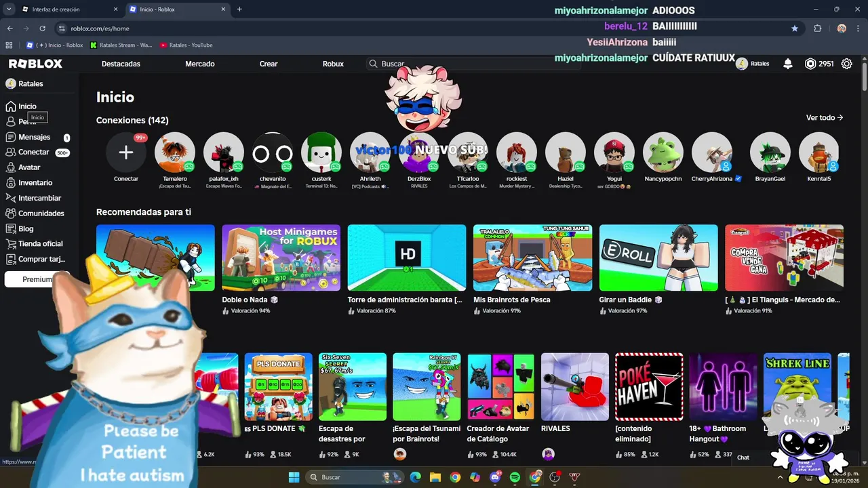
Task: Expand the Chrome tab search dropdown
Action: pos(9,9)
